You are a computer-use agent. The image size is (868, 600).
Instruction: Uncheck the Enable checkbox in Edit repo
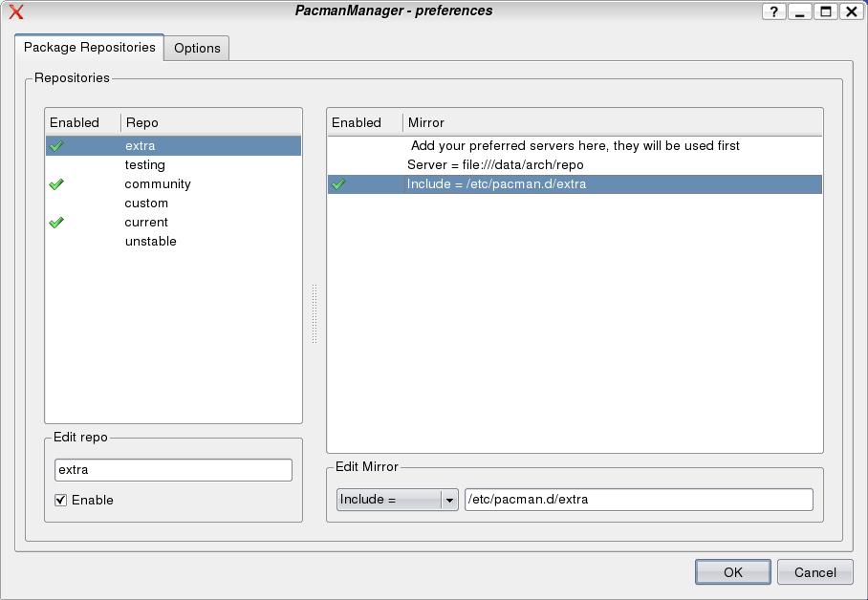click(61, 501)
